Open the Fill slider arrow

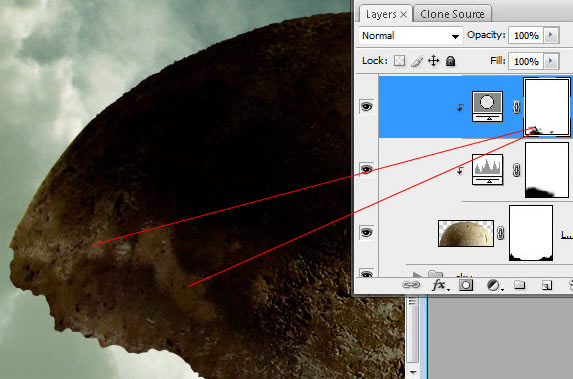551,61
